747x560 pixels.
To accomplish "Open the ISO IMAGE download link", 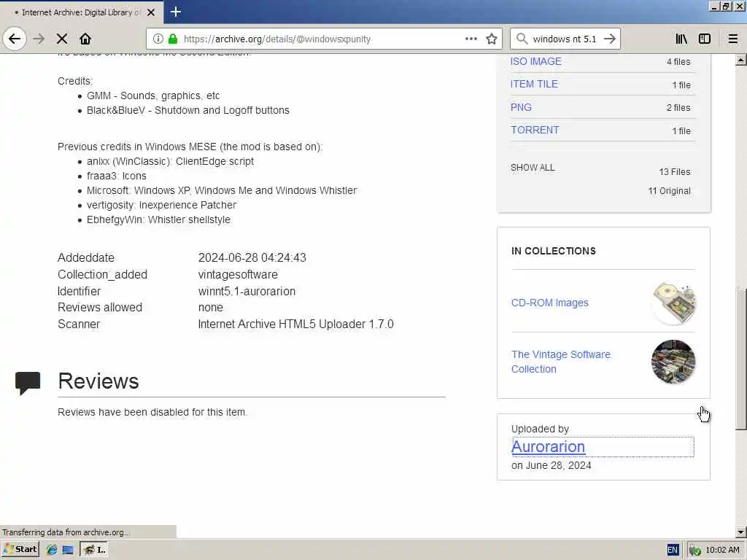I will (x=535, y=61).
